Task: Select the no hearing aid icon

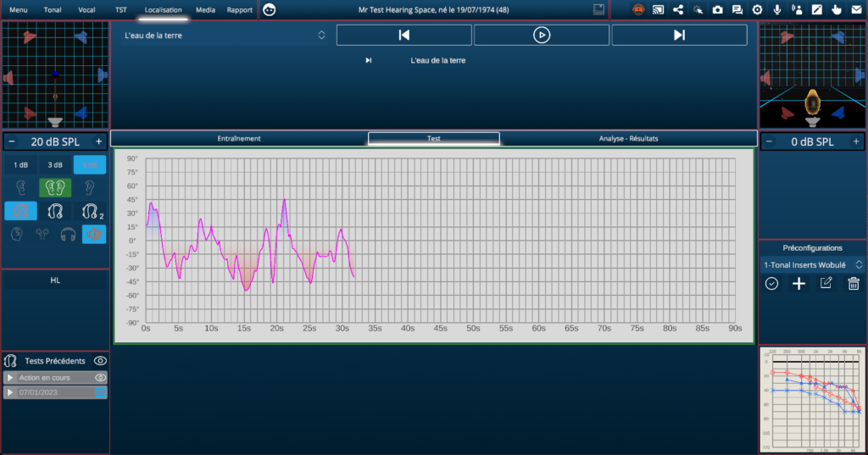Action: tap(20, 211)
